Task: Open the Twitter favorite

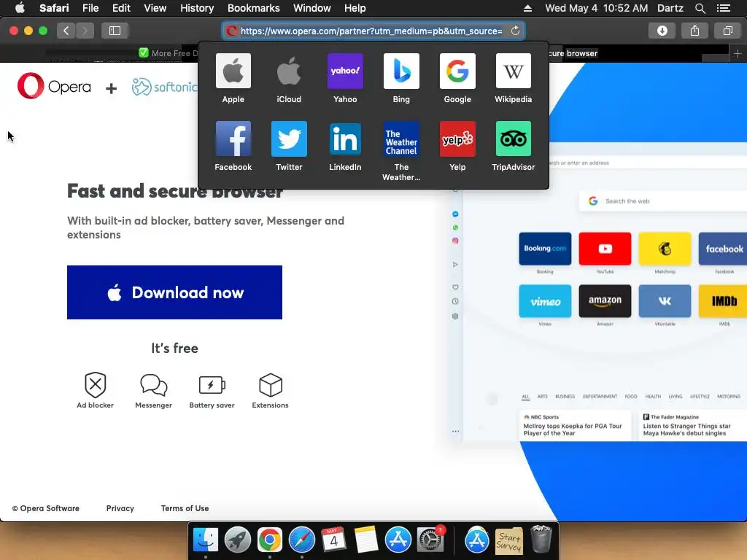Action: click(x=289, y=146)
